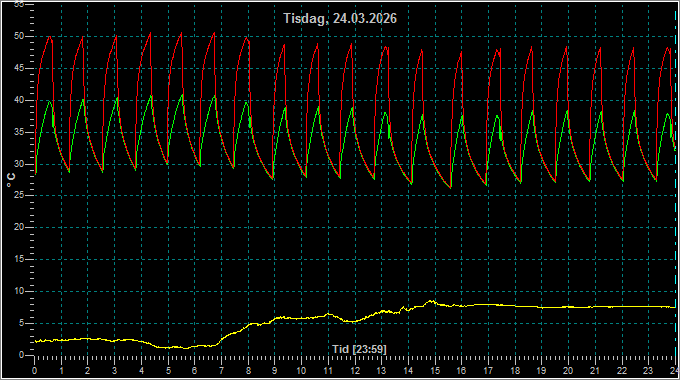Click the 25 degree axis label
The width and height of the screenshot is (680, 380).
[19, 195]
